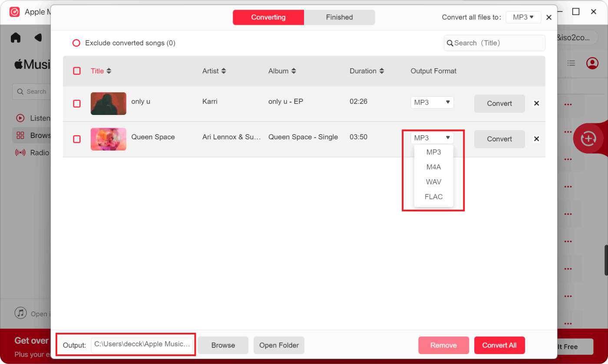Collapse format dropdown for Queen Space
This screenshot has width=608, height=364.
click(432, 138)
